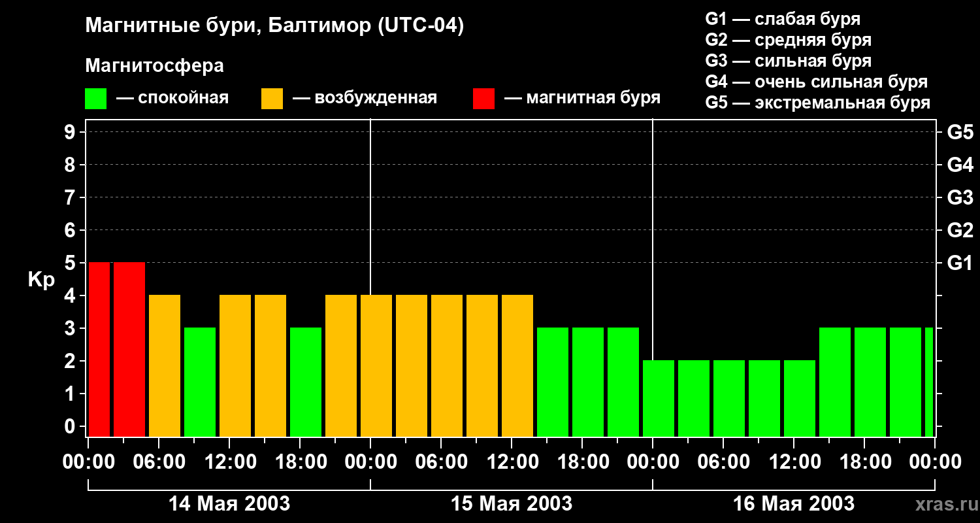This screenshot has width=980, height=523.
Task: Click the "G5 — экстремальная буря" legend text
Action: pos(817,103)
